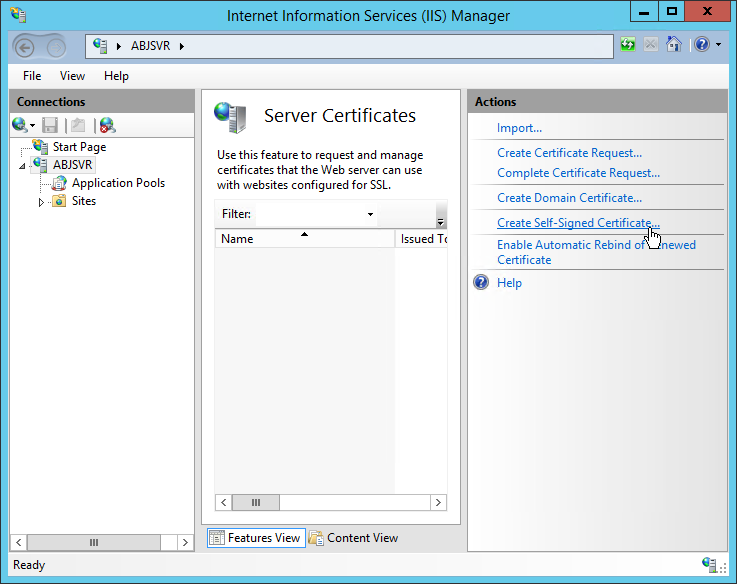The image size is (737, 584).
Task: Click the Ready status bar text
Action: (x=29, y=565)
